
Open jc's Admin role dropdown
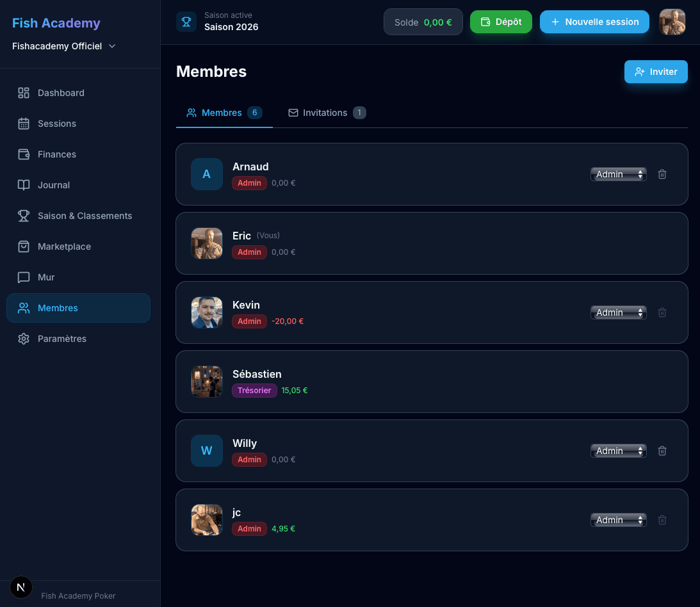coord(618,520)
